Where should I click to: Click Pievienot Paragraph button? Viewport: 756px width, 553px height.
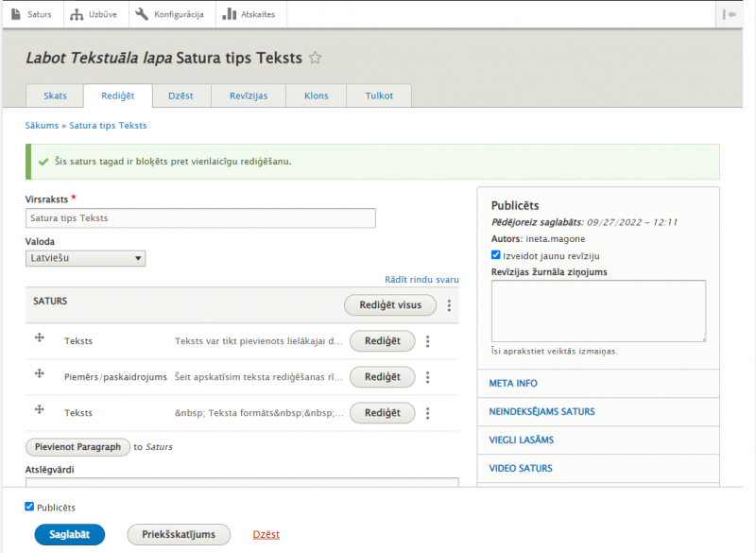coord(77,447)
